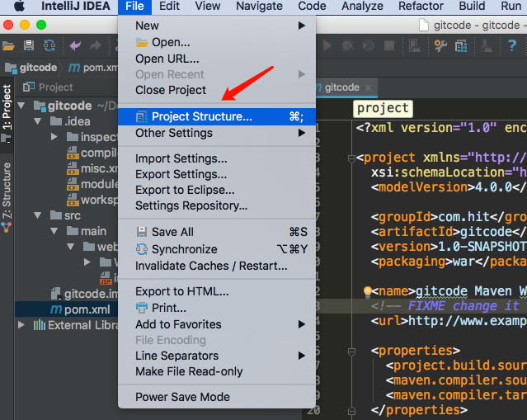Open the Edit menu
The image size is (527, 420).
click(x=169, y=6)
